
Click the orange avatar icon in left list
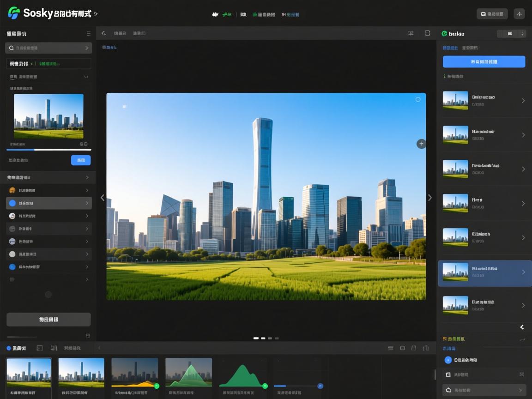(12, 190)
